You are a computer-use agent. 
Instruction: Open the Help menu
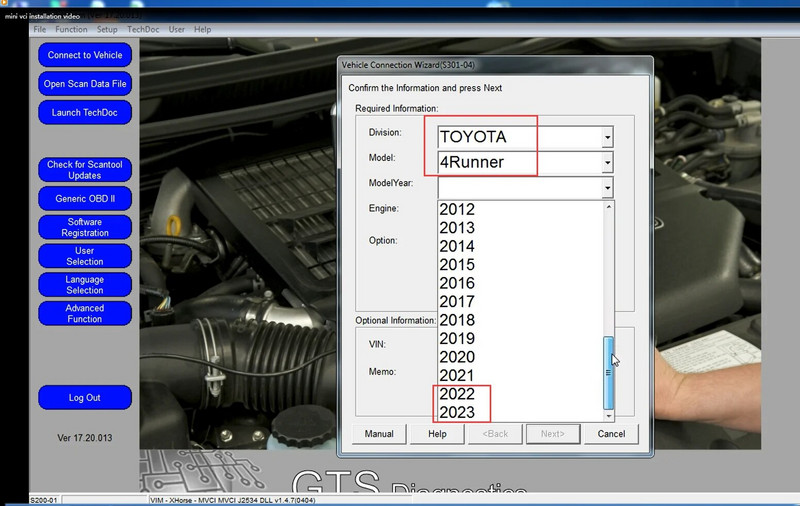(202, 30)
